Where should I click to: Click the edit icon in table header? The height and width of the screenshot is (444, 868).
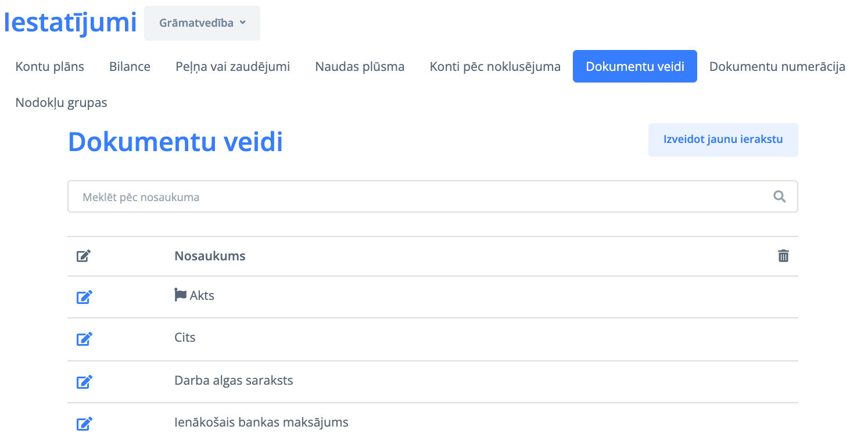pos(84,256)
